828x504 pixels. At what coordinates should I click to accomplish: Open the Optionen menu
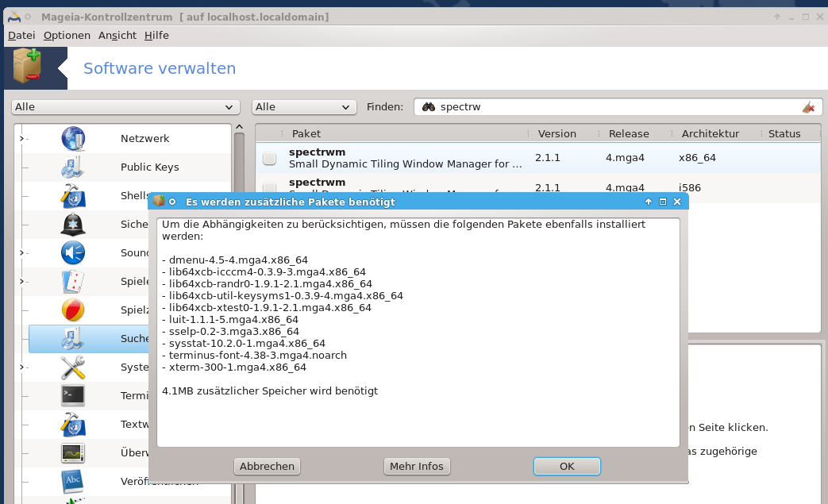[x=67, y=36]
